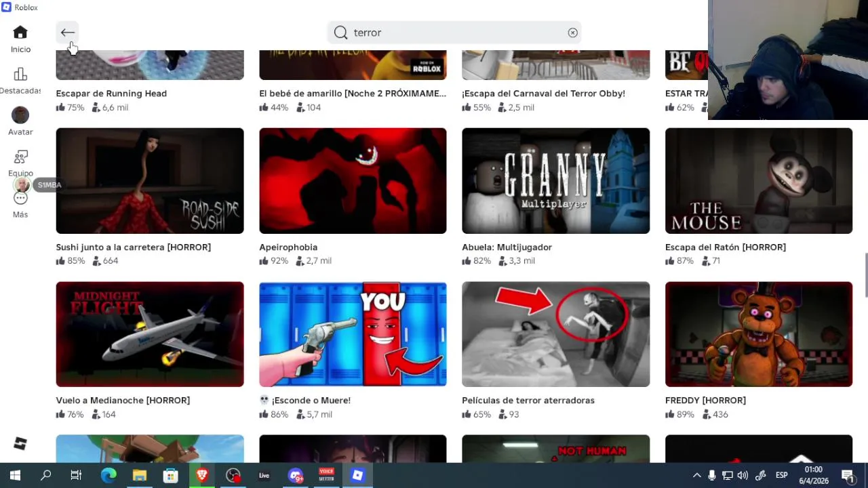Click the 3,3 mil players under Abuela: Multijugador
Screen dimensions: 868x488
coord(517,261)
